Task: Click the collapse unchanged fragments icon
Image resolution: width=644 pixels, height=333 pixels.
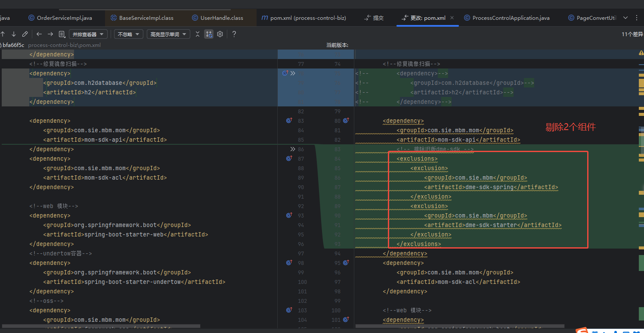Action: pyautogui.click(x=197, y=34)
